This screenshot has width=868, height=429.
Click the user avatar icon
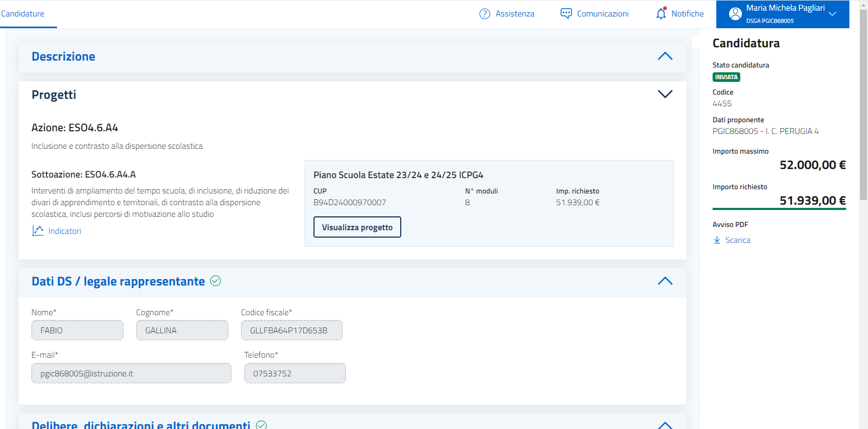(735, 14)
